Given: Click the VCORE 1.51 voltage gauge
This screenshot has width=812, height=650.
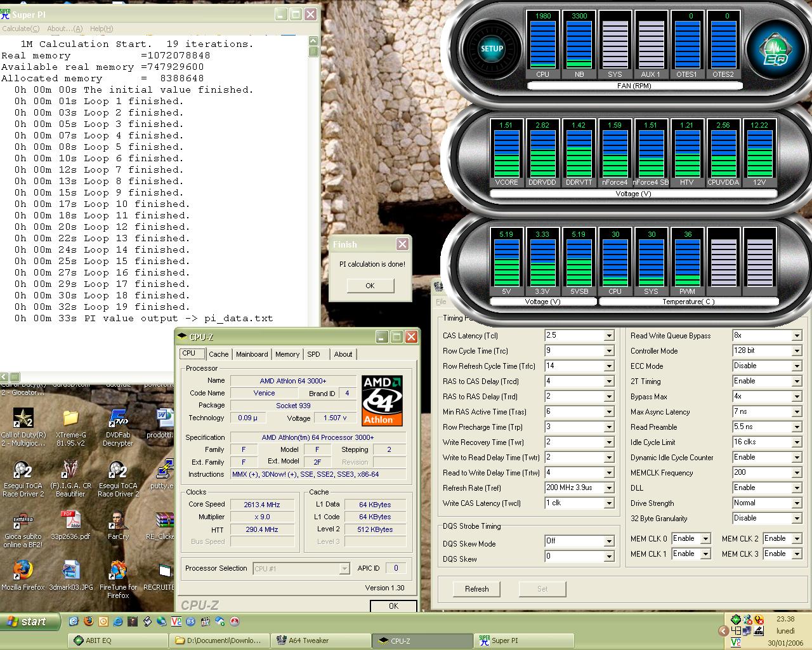Looking at the screenshot, I should (506, 153).
